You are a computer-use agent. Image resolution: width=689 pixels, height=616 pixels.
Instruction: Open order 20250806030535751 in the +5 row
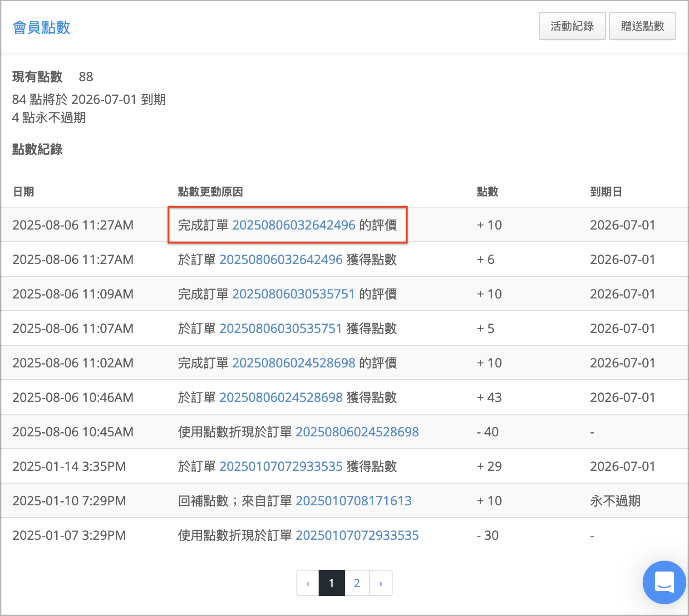tap(281, 328)
